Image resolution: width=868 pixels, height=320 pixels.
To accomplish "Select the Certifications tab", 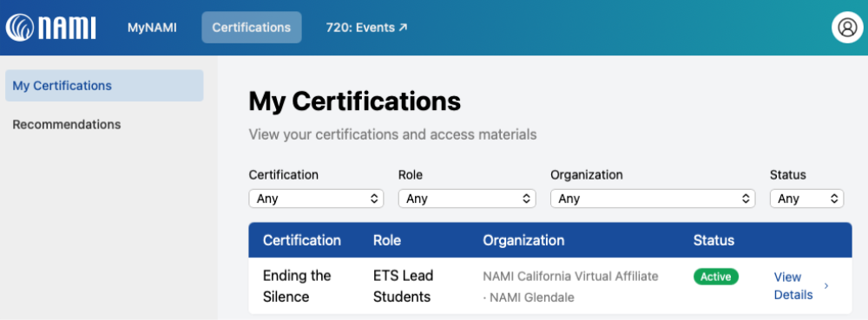I will (252, 27).
